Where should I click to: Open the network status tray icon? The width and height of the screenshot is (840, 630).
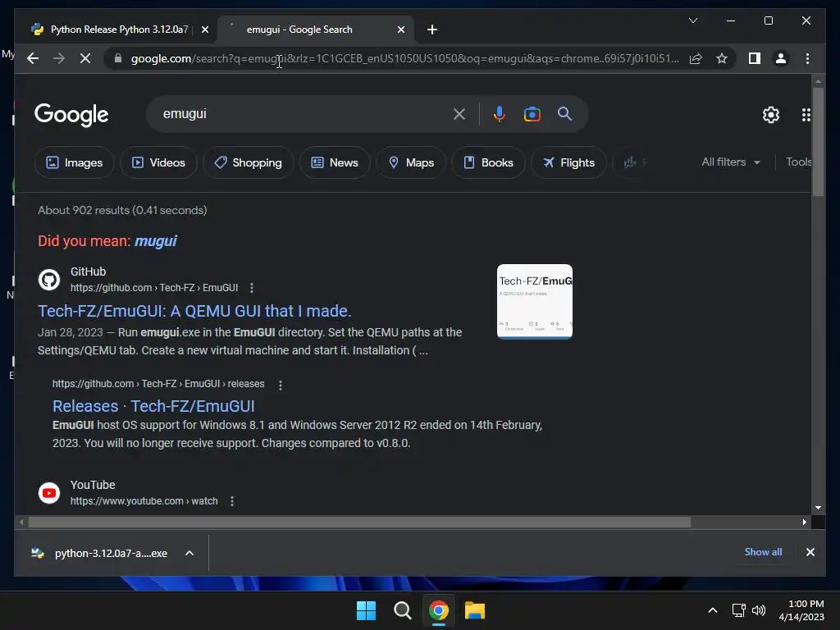click(x=739, y=610)
